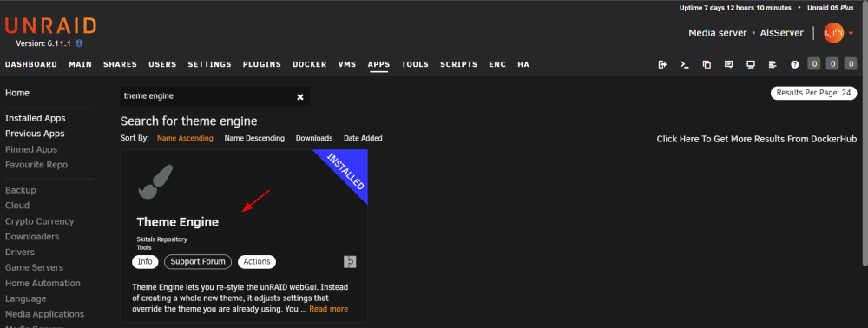Click the pin icon on Theme Engine card
This screenshot has width=868, height=328.
click(x=350, y=262)
